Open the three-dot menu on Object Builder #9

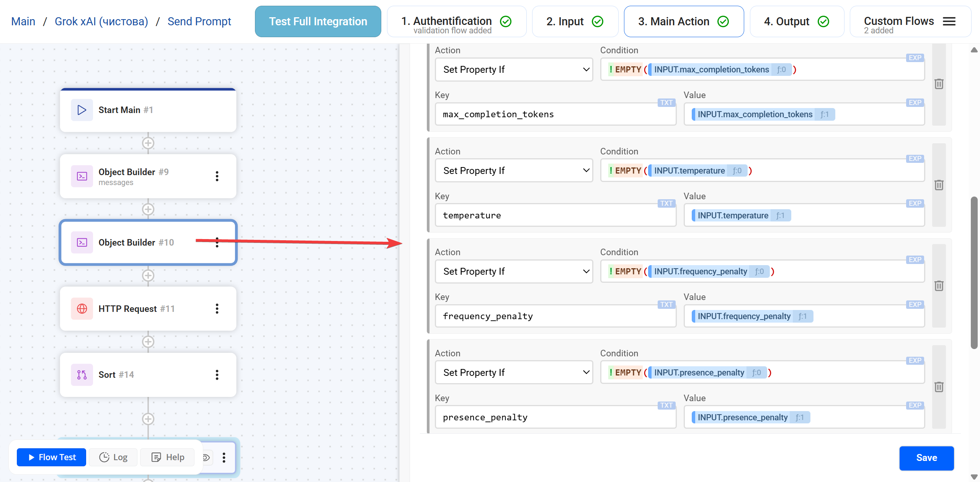(x=217, y=176)
